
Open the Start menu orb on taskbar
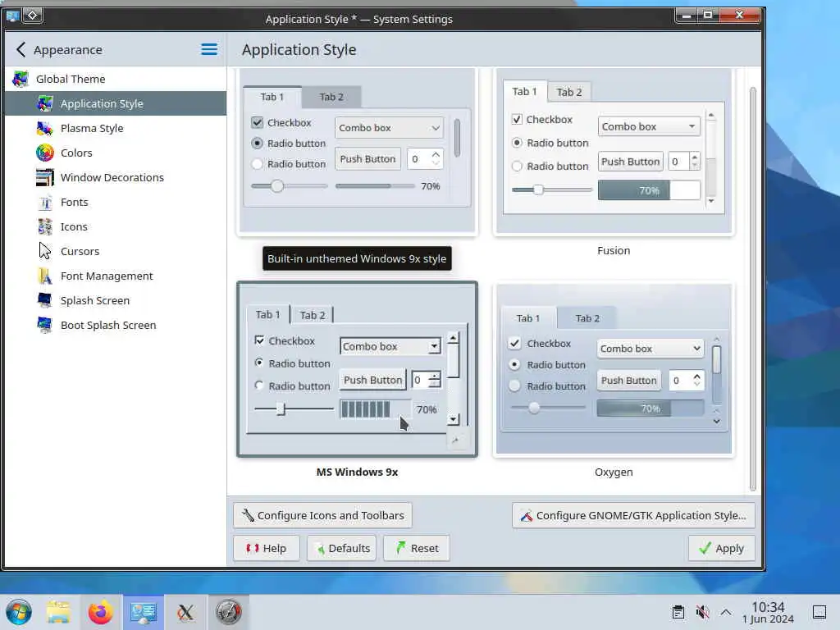click(x=19, y=612)
